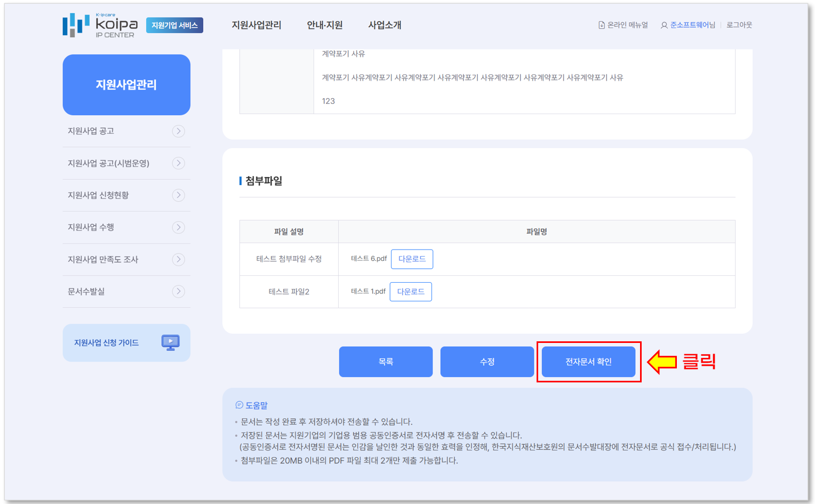Click the monitor icon in application guide
The width and height of the screenshot is (815, 504).
pyautogui.click(x=171, y=342)
